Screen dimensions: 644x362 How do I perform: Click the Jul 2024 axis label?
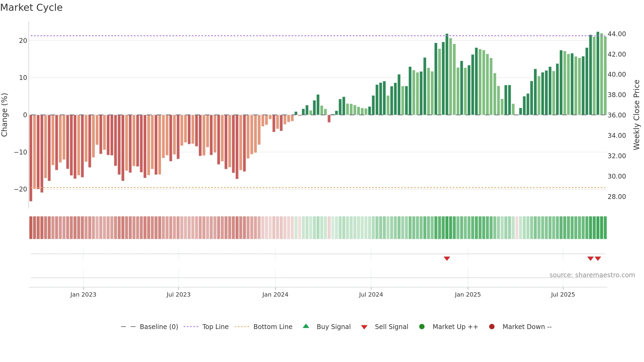(x=371, y=294)
